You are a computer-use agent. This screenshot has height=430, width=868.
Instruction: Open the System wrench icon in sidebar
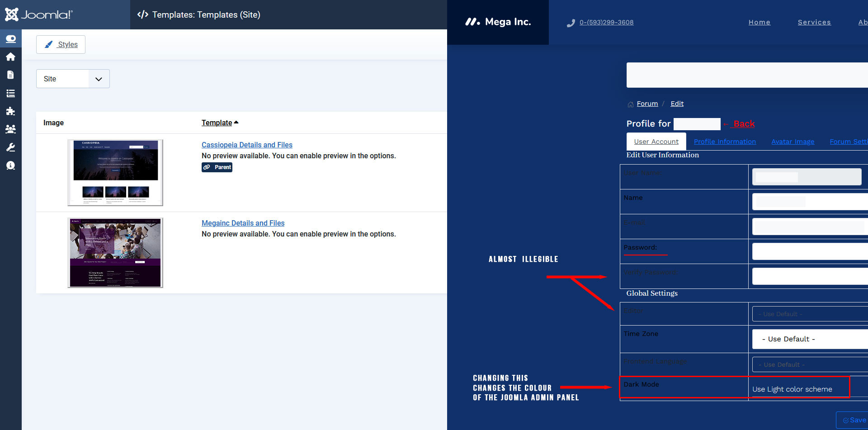click(x=10, y=147)
